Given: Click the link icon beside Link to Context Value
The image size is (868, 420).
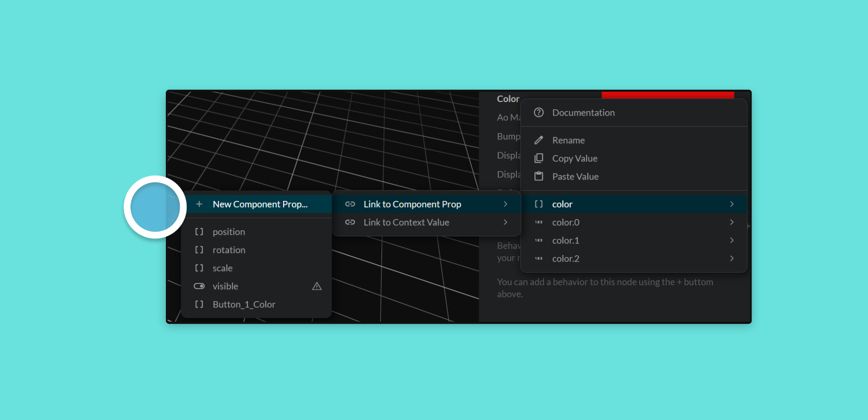Looking at the screenshot, I should 350,222.
